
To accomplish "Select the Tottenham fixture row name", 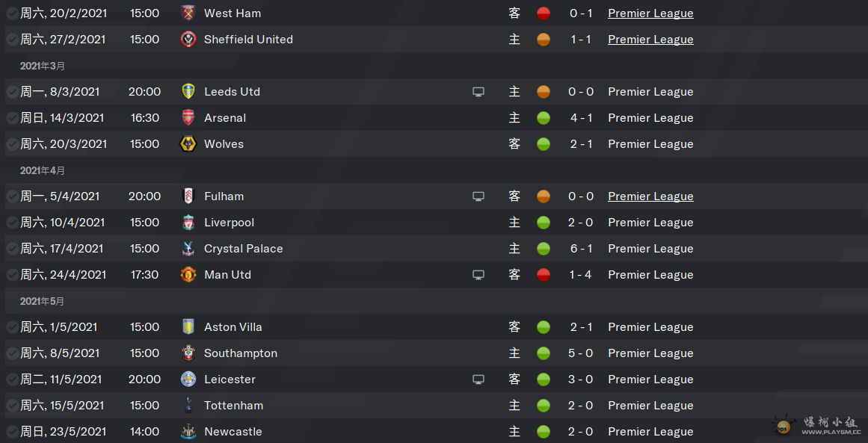I will (x=233, y=406).
